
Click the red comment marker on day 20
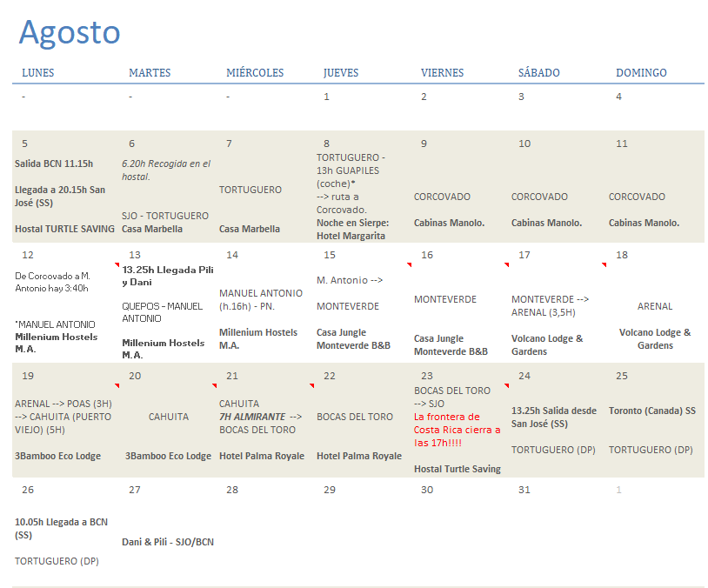[x=214, y=384]
